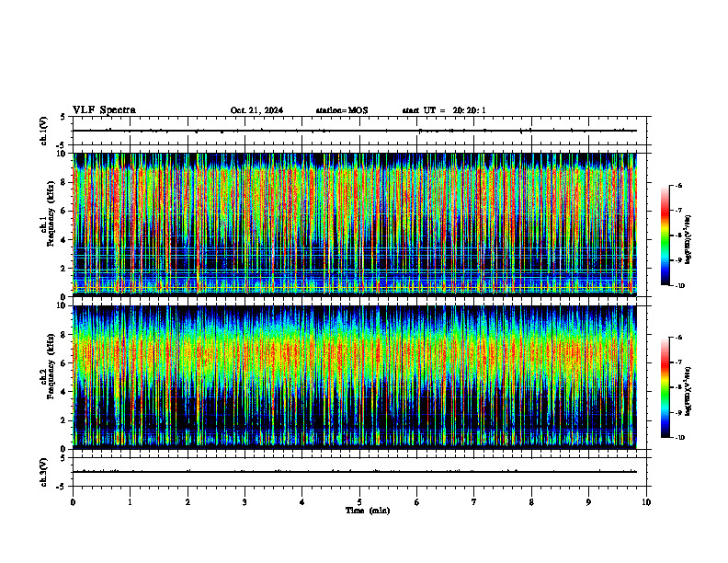
Task: Click the ch.2 spectrogram color scale bar
Action: pos(665,387)
